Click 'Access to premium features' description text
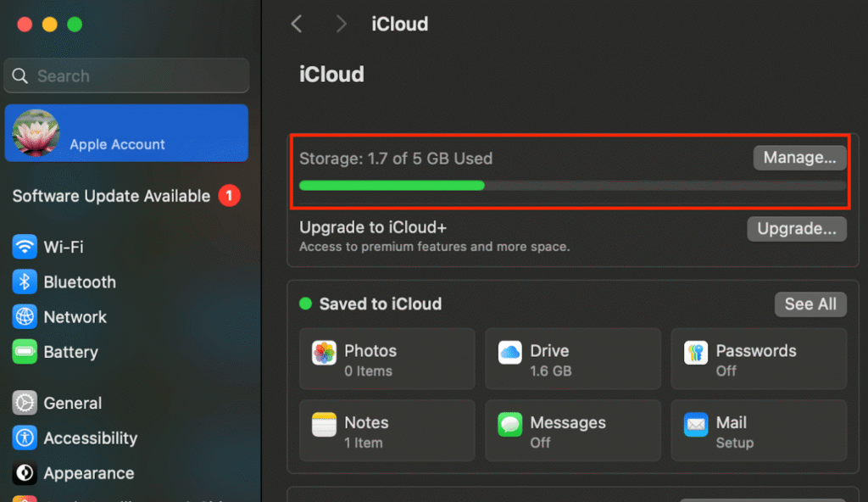 pos(435,247)
